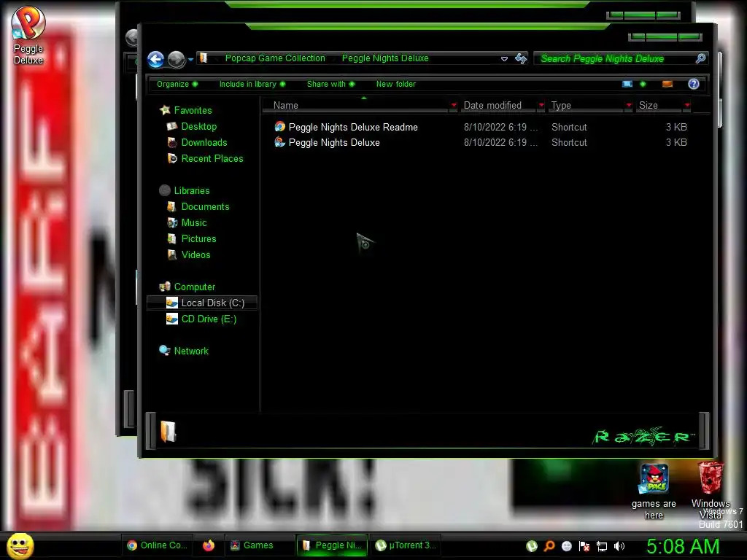
Task: Sort by the Name column header
Action: (x=355, y=105)
